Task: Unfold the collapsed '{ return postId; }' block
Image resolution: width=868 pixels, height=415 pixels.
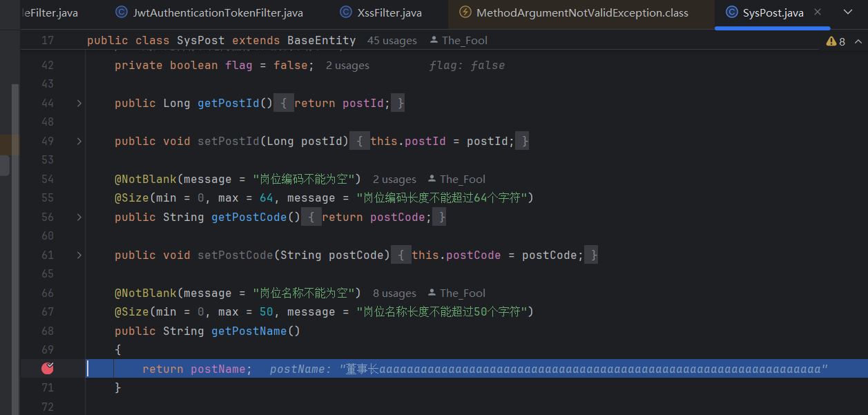Action: tap(340, 104)
